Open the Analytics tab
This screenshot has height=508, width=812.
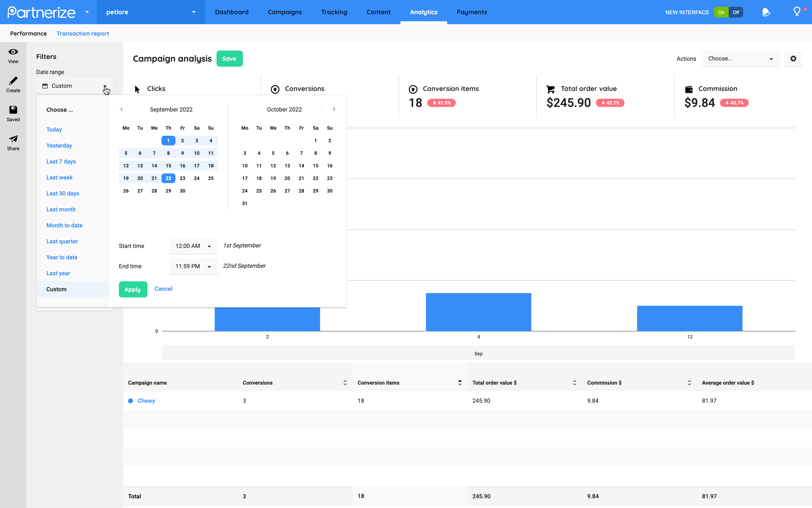tap(423, 12)
